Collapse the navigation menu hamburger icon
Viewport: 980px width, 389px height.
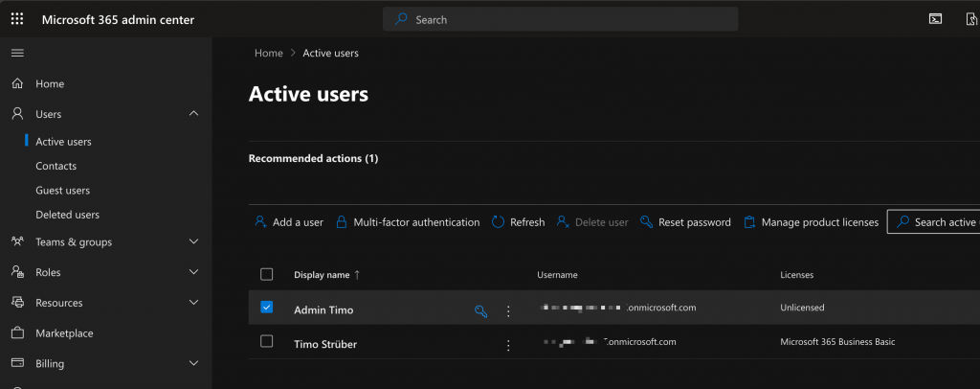click(x=17, y=53)
